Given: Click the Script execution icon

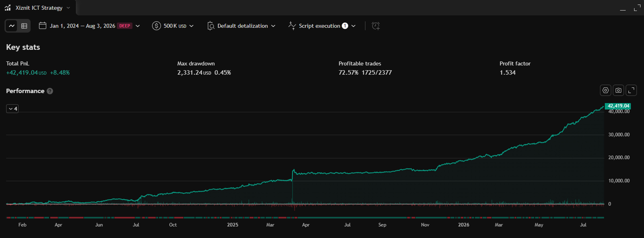Looking at the screenshot, I should coord(292,26).
